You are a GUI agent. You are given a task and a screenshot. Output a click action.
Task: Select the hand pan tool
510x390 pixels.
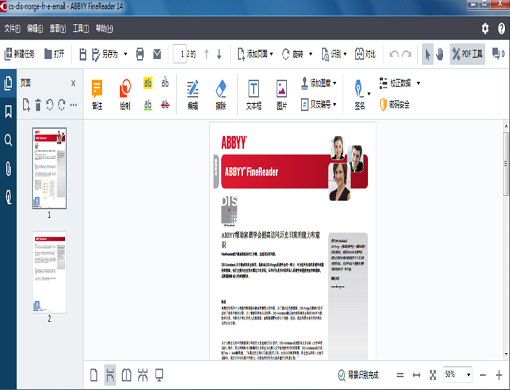click(440, 54)
